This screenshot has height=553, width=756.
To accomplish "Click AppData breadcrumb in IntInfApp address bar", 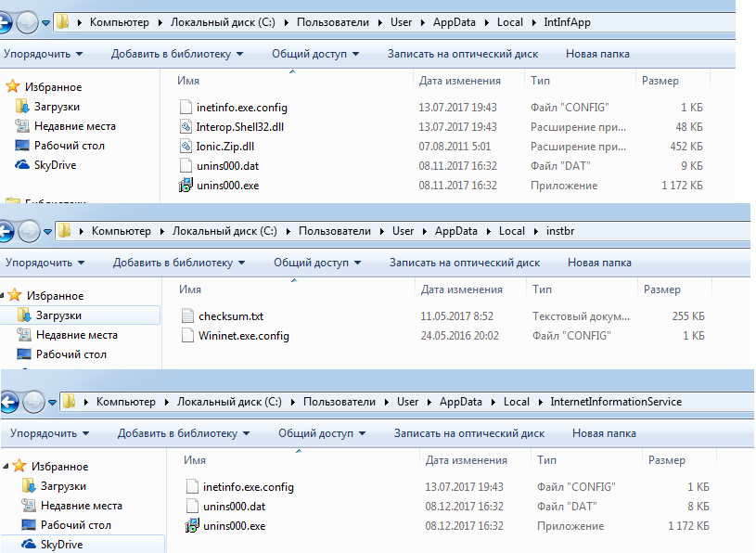I will point(455,22).
